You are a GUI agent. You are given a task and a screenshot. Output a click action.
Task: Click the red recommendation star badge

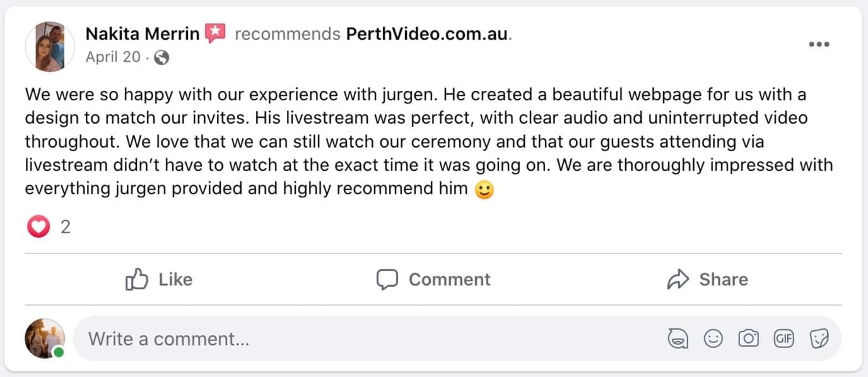[x=216, y=33]
